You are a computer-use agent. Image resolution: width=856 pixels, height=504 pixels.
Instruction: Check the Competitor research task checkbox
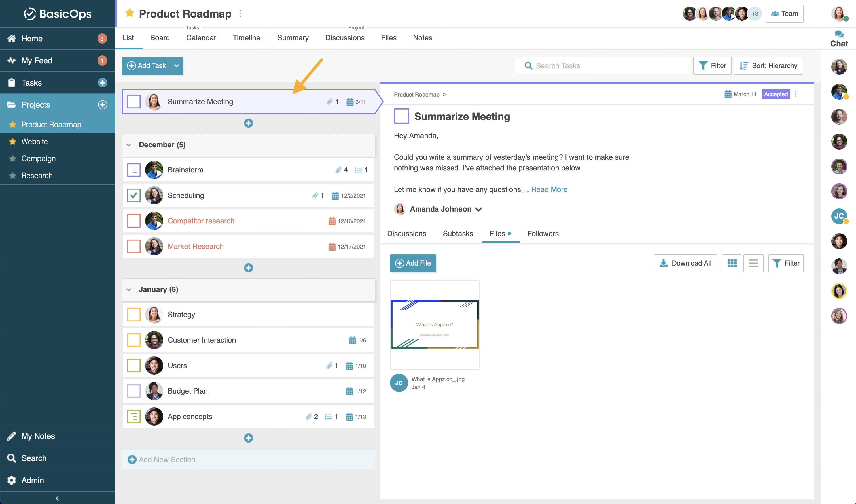pyautogui.click(x=134, y=221)
